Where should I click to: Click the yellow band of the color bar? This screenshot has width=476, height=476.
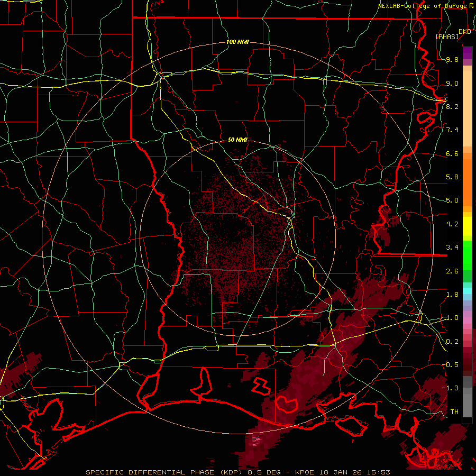(x=467, y=226)
